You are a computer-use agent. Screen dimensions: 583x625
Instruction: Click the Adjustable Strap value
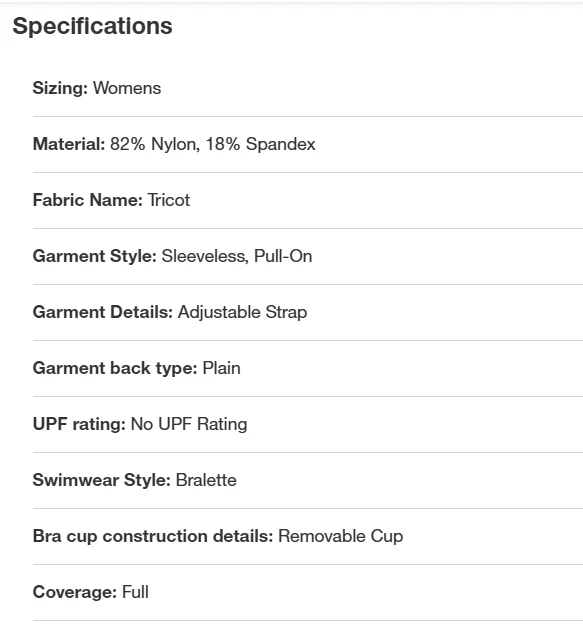pyautogui.click(x=242, y=312)
